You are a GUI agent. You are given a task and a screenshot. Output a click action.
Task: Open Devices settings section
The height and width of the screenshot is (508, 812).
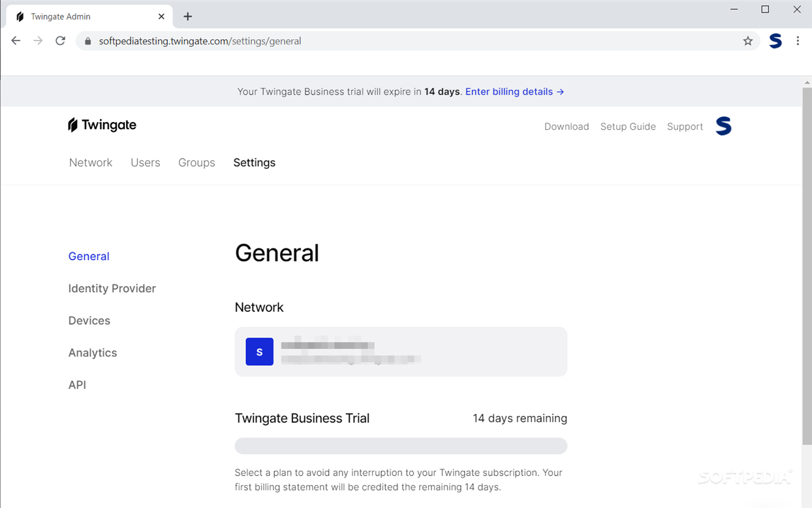[89, 320]
